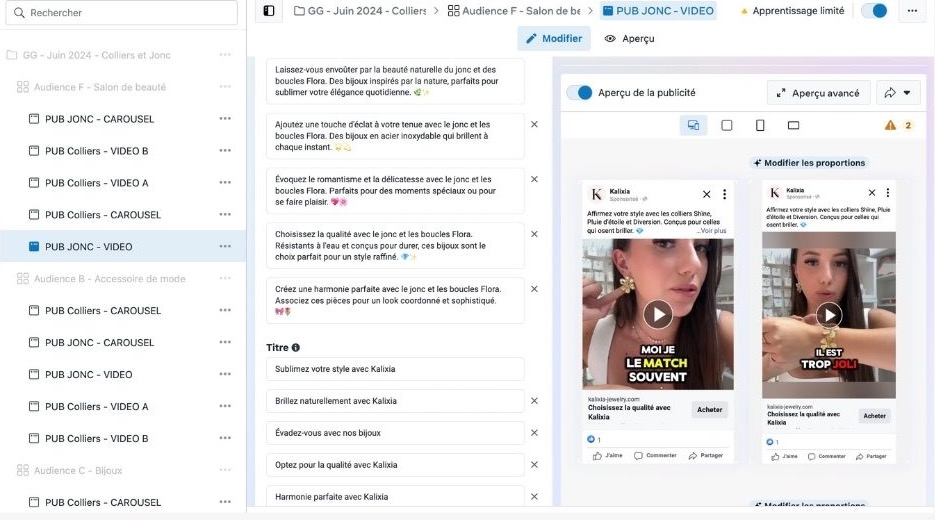
Task: Click the Aperçu avancé button
Action: pos(818,93)
